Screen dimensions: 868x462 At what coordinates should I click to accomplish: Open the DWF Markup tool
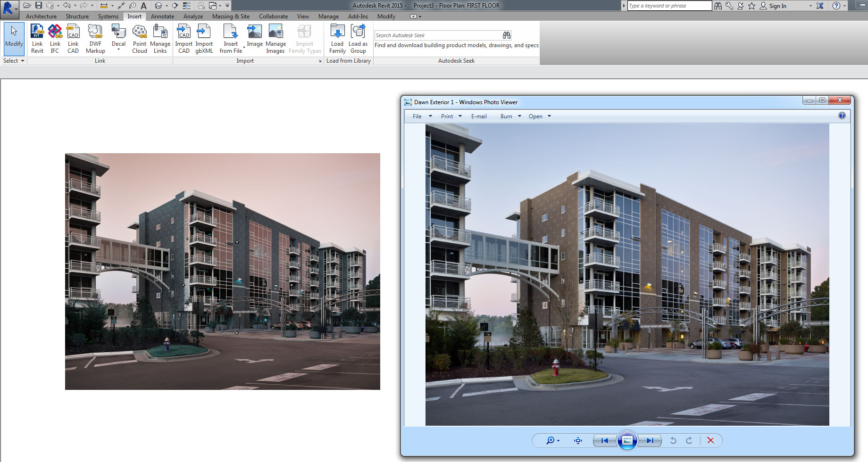click(95, 39)
